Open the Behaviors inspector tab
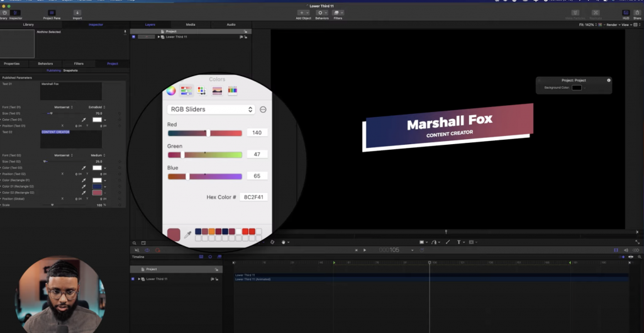This screenshot has width=644, height=333. point(45,64)
